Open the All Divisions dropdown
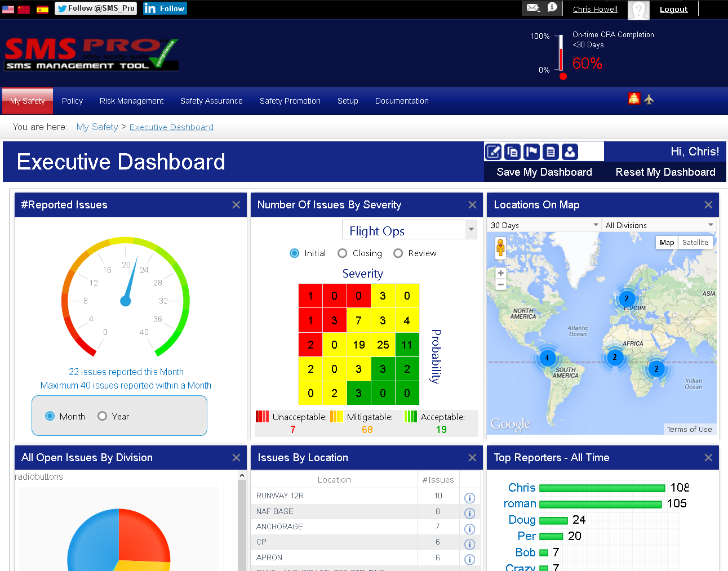Image resolution: width=728 pixels, height=571 pixels. click(x=659, y=225)
